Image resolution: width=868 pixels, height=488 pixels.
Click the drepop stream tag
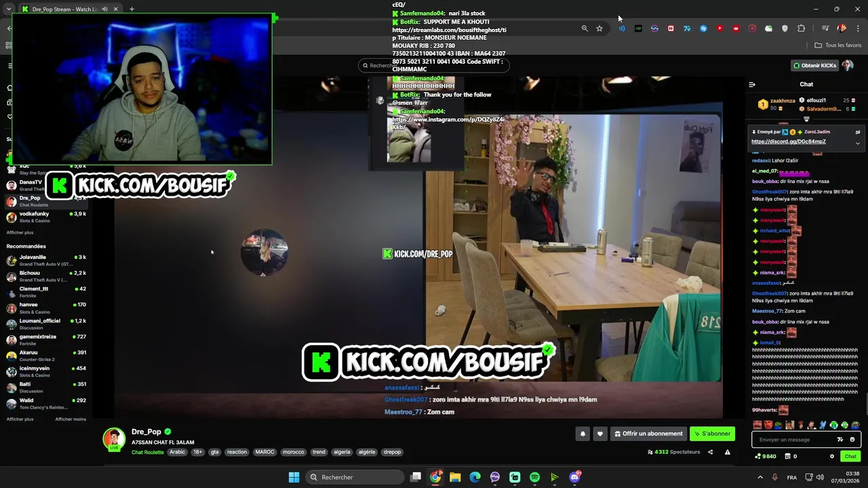(x=392, y=452)
